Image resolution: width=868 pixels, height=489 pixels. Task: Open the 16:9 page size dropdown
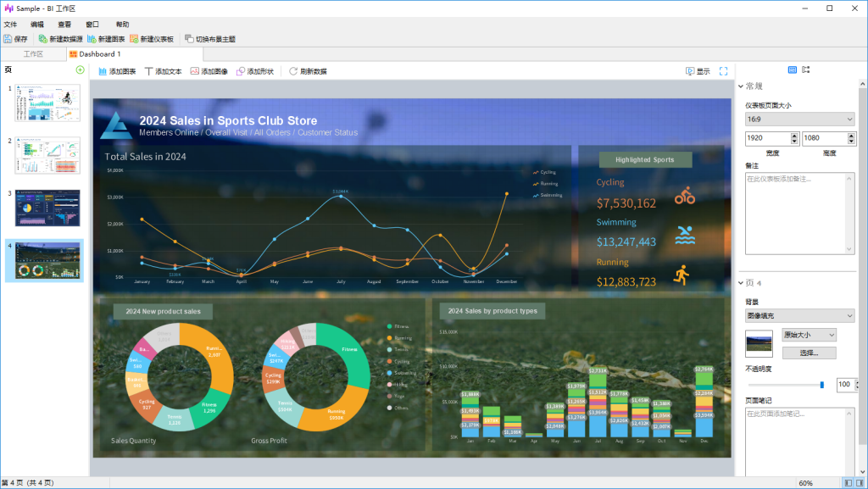[x=799, y=119]
